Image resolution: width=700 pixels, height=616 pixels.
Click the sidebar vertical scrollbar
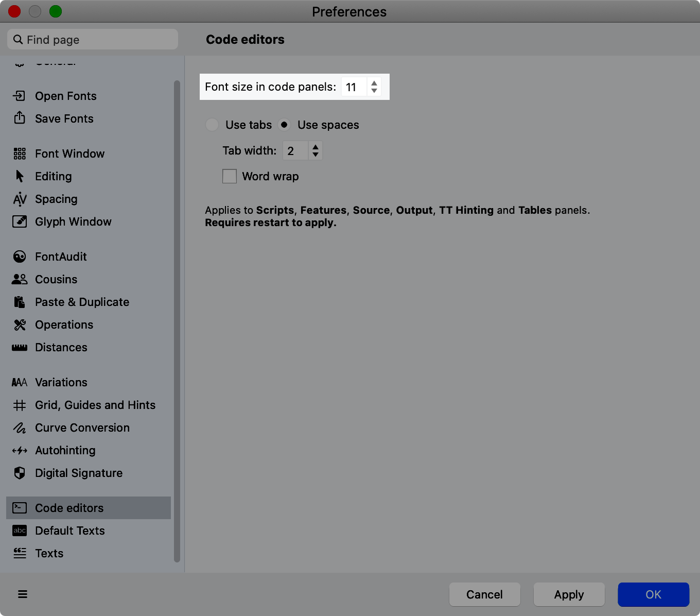[x=177, y=321]
